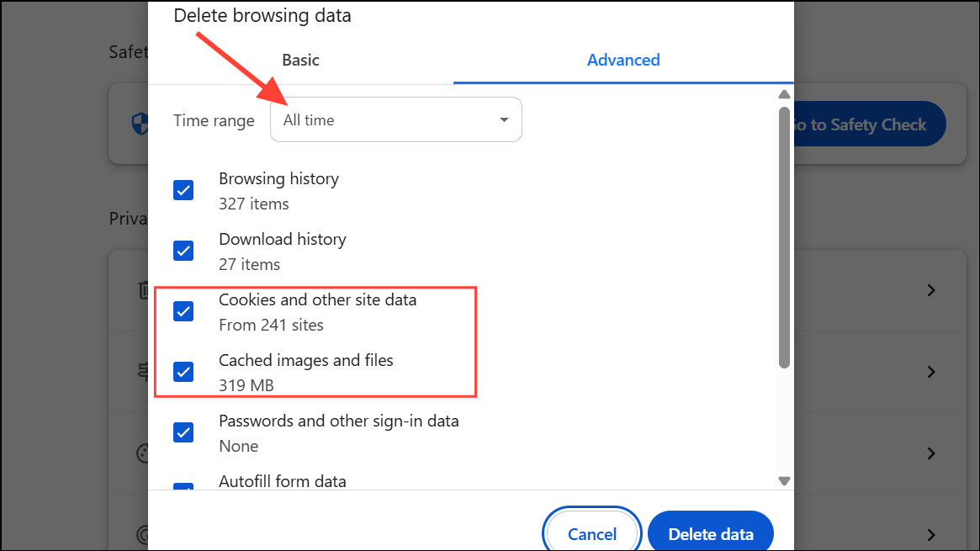
Task: Uncheck Passwords and other sign-in data
Action: pyautogui.click(x=183, y=432)
